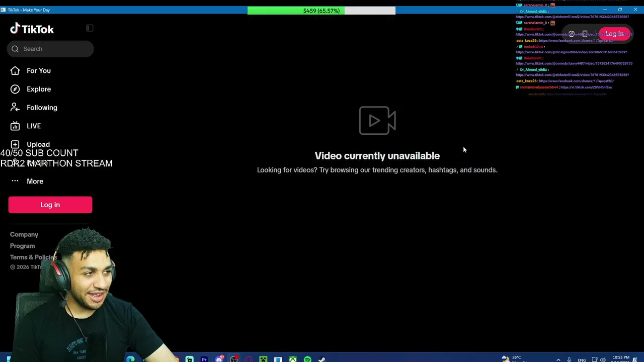644x362 pixels.
Task: Click the Upload plus icon
Action: click(15, 144)
